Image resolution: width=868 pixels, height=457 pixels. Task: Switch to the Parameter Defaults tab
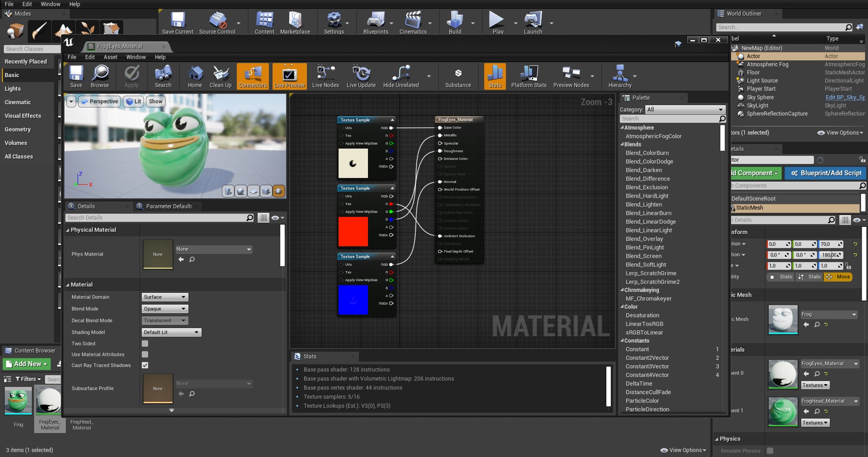click(168, 206)
